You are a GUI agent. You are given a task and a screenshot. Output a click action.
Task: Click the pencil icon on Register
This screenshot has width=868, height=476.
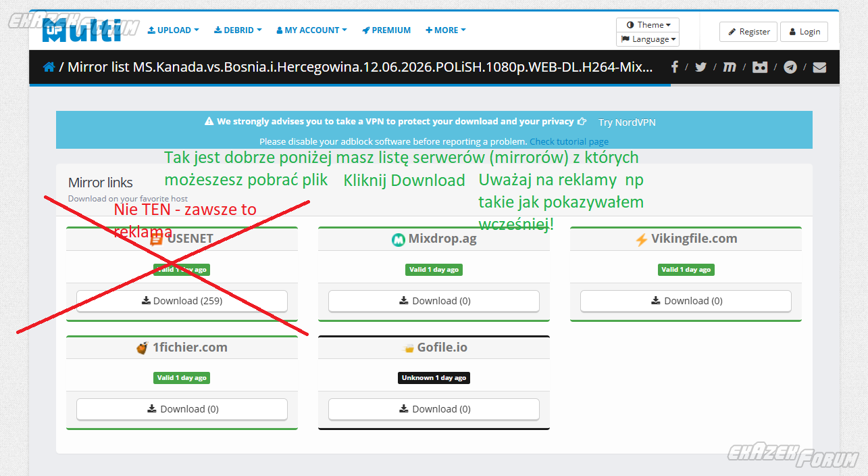[732, 32]
